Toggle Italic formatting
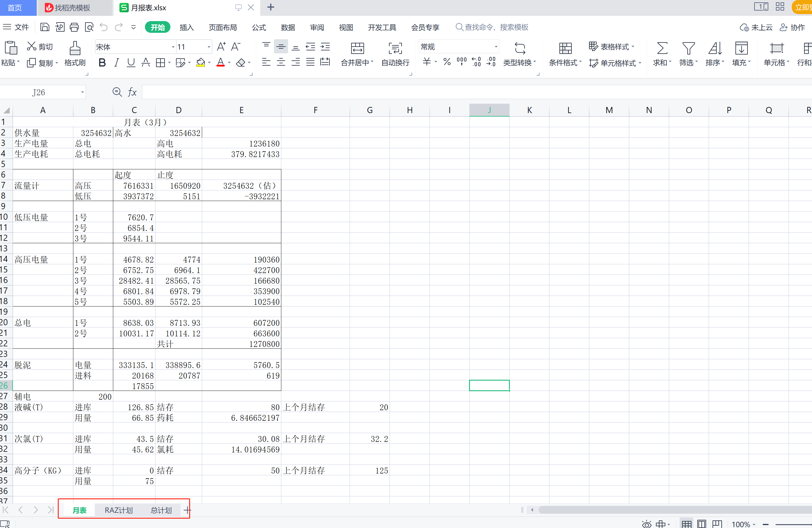Viewport: 812px width, 528px height. (x=116, y=63)
